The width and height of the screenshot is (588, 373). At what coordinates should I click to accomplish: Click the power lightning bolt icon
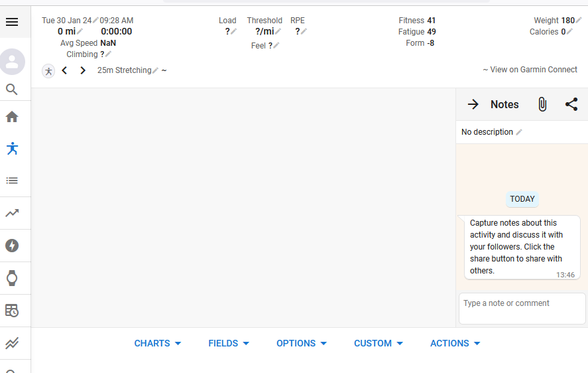12,246
